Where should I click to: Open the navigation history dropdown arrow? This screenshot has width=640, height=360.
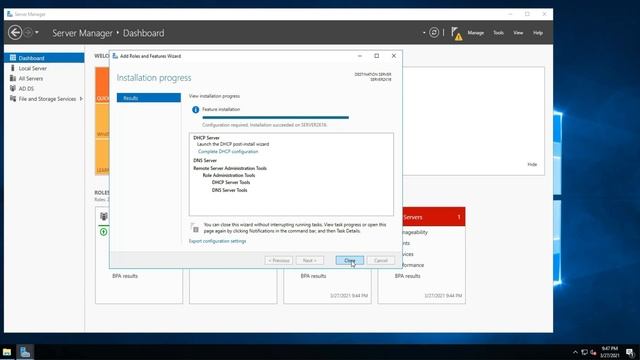click(37, 32)
